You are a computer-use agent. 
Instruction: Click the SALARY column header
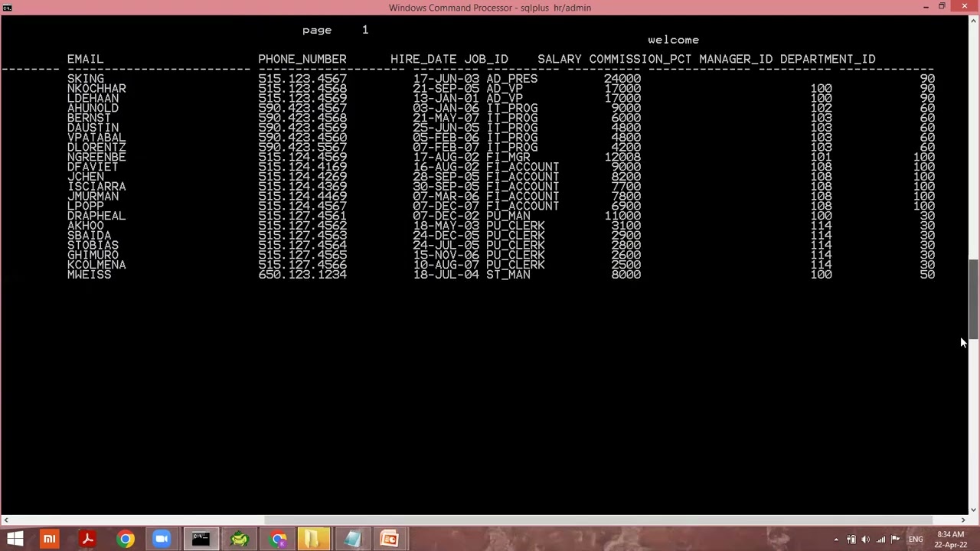pyautogui.click(x=560, y=59)
